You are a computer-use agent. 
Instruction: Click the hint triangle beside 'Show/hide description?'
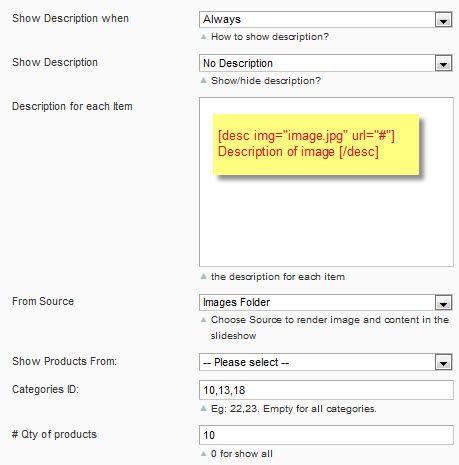[204, 80]
